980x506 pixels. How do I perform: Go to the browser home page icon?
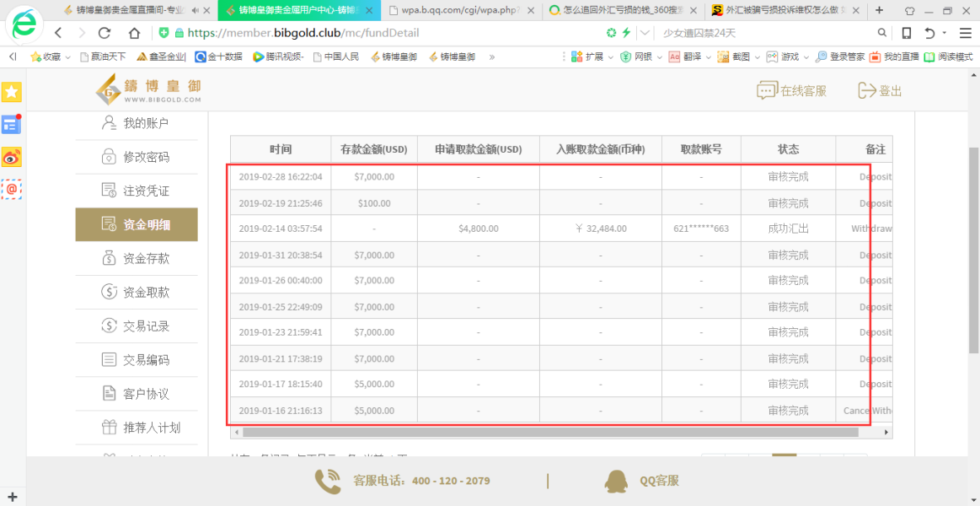(x=134, y=33)
